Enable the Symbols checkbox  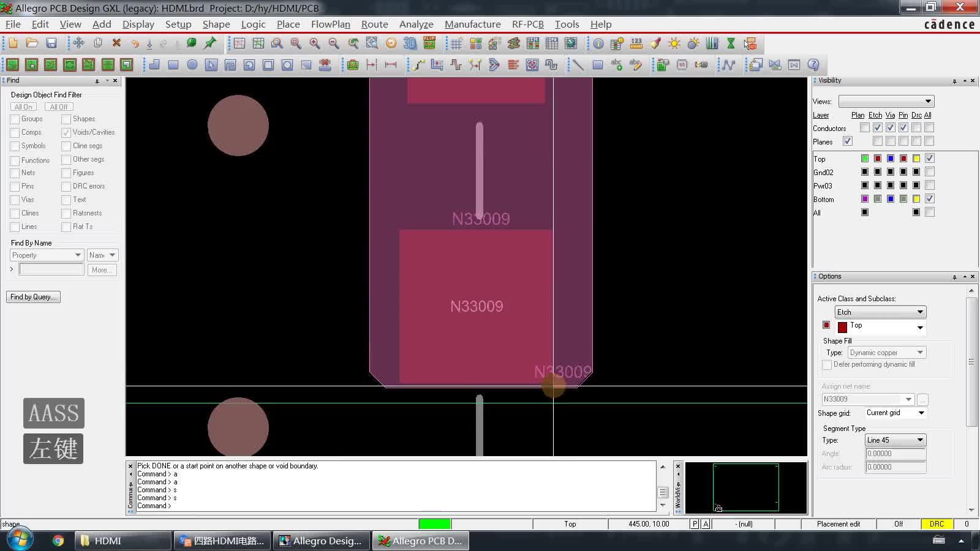tap(15, 146)
